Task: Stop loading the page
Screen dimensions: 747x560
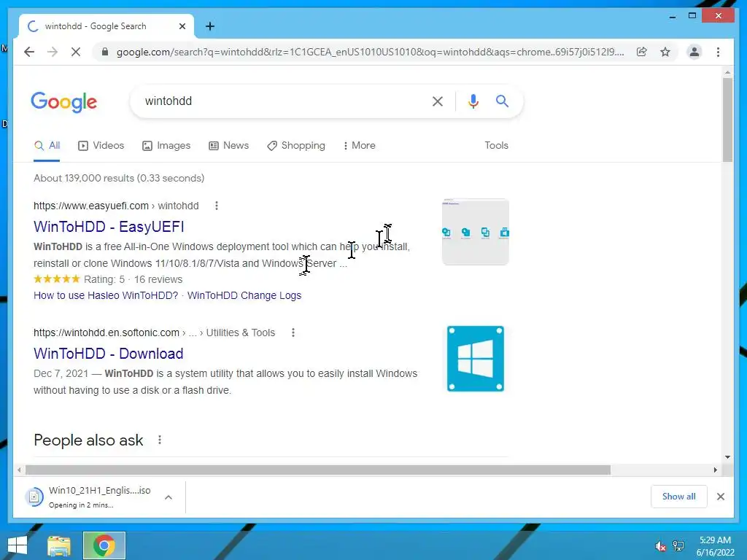Action: (76, 52)
